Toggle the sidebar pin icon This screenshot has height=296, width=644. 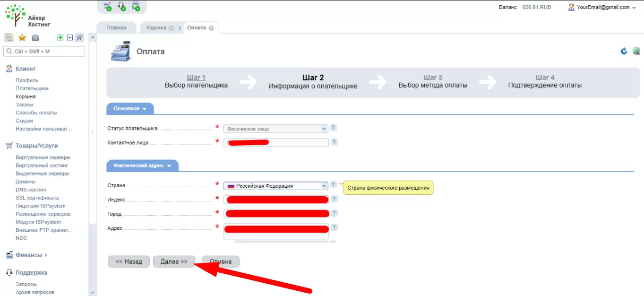pyautogui.click(x=79, y=38)
